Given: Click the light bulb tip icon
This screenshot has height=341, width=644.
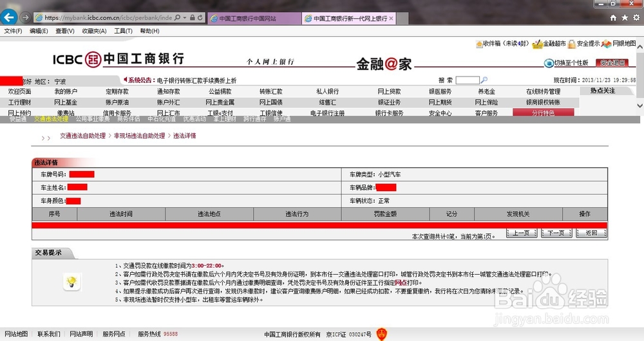Looking at the screenshot, I should tap(72, 282).
